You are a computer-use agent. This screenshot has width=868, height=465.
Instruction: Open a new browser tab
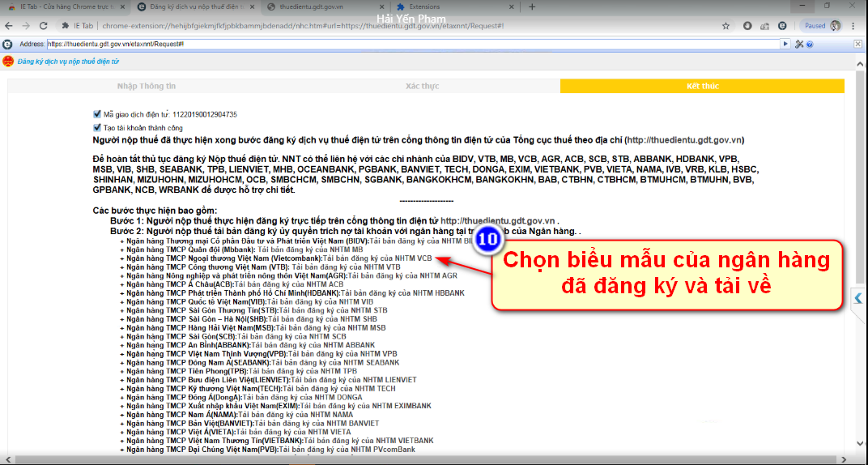click(532, 6)
